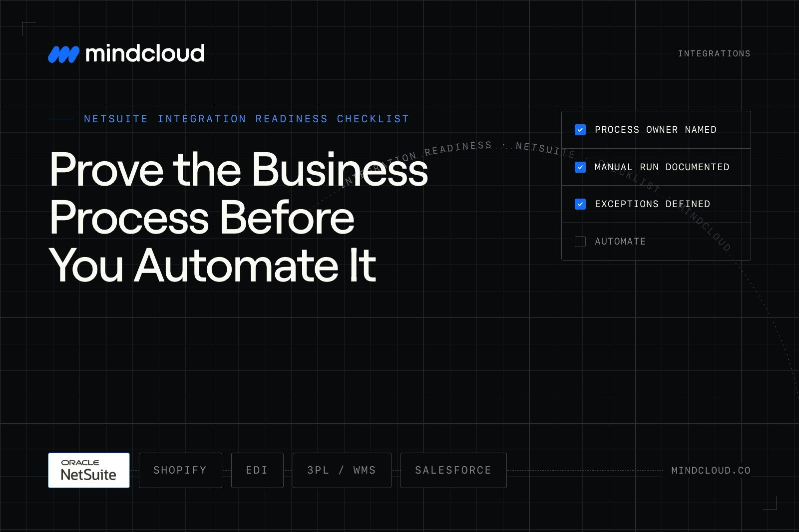Click the 3PL / WMS tag
799x532 pixels.
(x=342, y=470)
